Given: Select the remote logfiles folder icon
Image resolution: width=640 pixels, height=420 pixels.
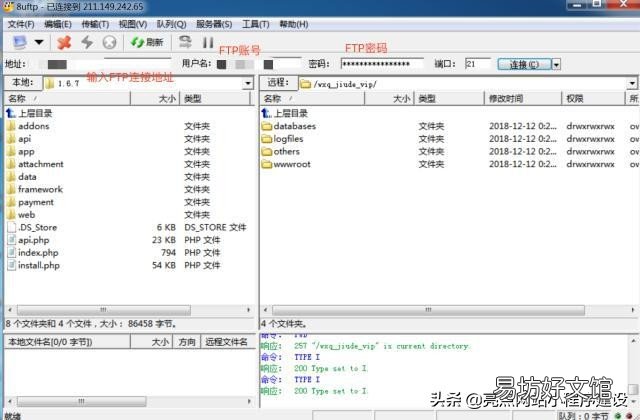Looking at the screenshot, I should pos(267,138).
